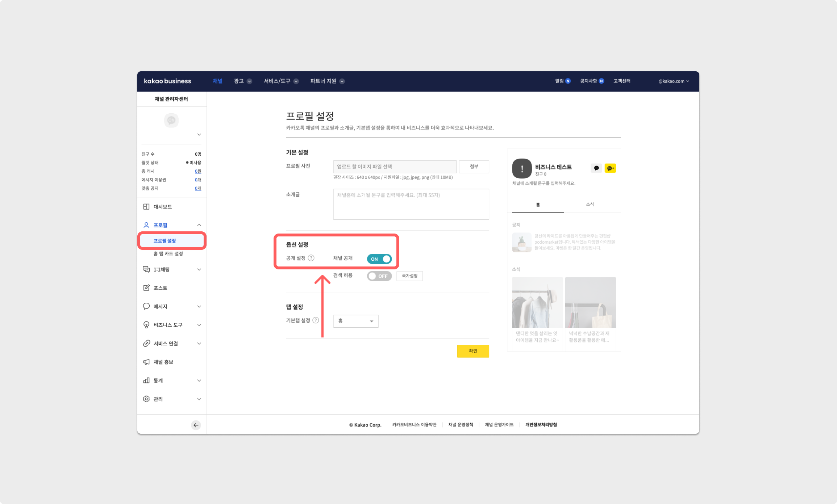The width and height of the screenshot is (837, 504).
Task: Click the 1:1채팅 chat bubbles icon
Action: click(146, 269)
